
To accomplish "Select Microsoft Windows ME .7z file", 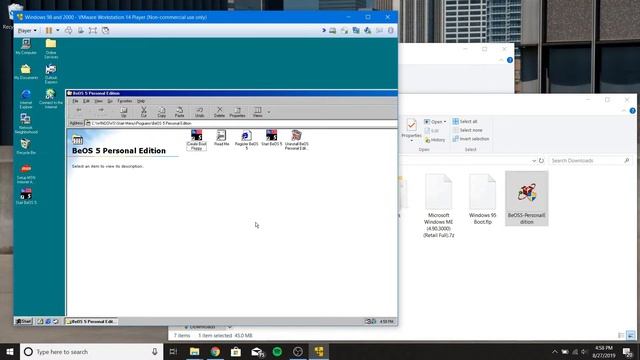I will coord(439,206).
